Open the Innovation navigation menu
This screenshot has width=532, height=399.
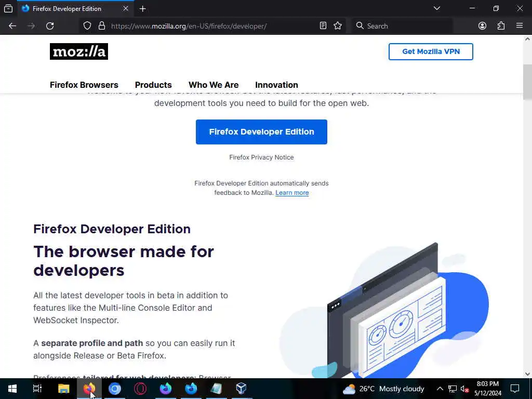tap(276, 85)
